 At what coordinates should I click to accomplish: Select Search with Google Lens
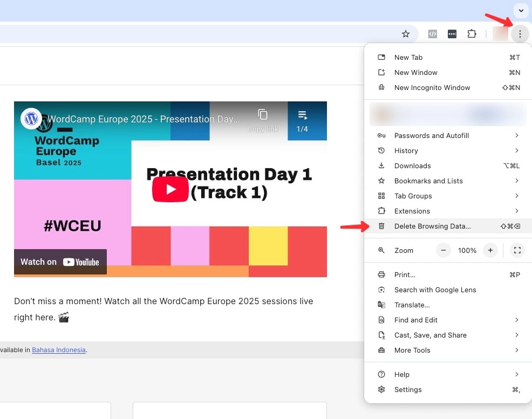(448, 290)
